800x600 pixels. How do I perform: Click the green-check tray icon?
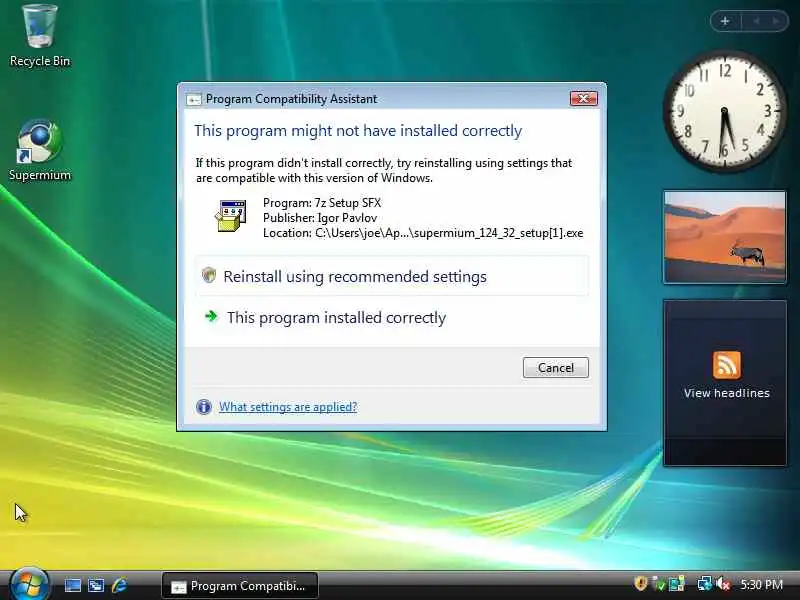click(x=660, y=585)
